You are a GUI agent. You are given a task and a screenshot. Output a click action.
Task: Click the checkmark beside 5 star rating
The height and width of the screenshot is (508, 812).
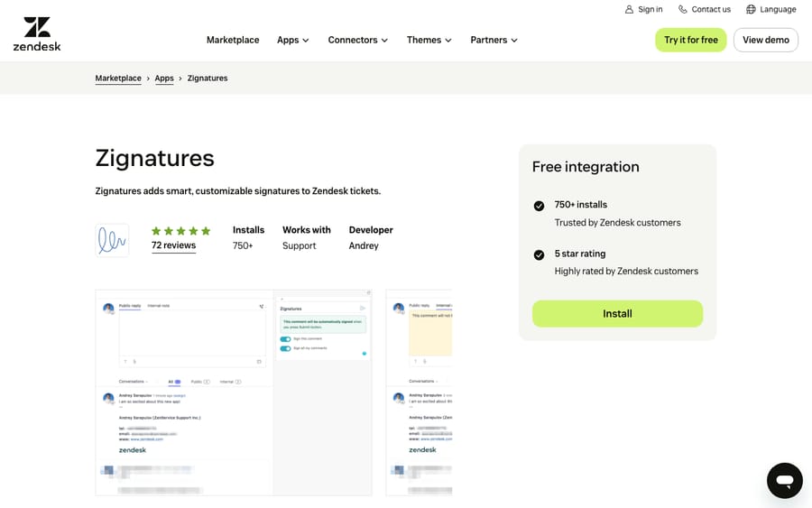[x=539, y=254]
